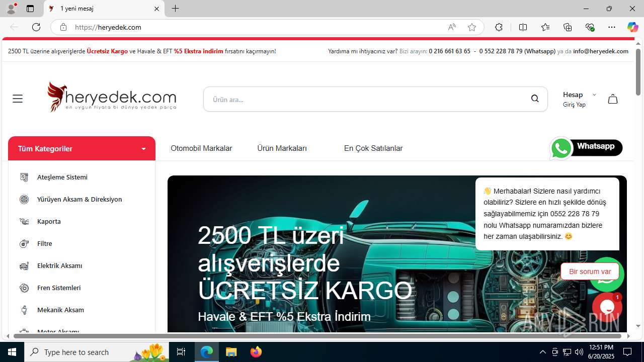The height and width of the screenshot is (362, 644).
Task: Click the site info lock icon
Action: [x=63, y=27]
